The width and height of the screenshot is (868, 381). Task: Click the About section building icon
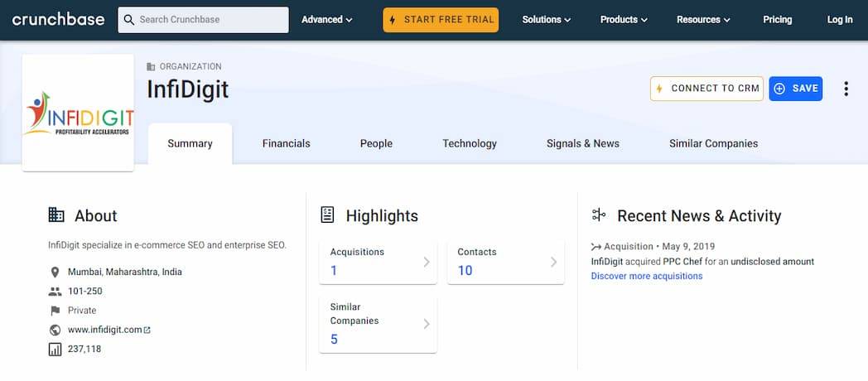(56, 215)
